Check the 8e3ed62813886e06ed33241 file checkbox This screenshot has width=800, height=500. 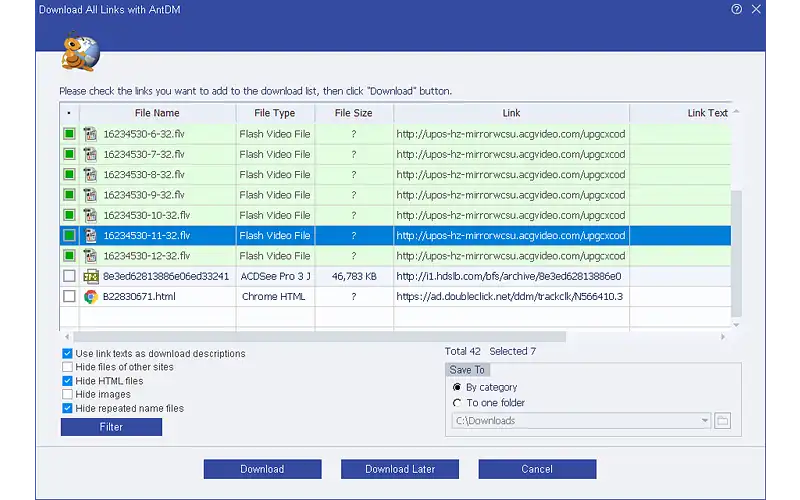coord(69,276)
